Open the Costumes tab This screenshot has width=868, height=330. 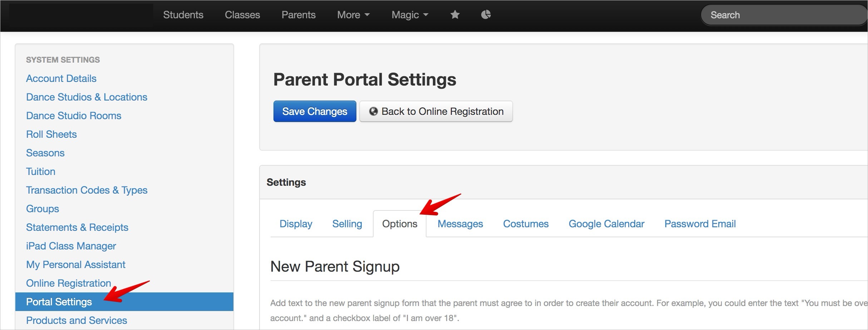[526, 224]
